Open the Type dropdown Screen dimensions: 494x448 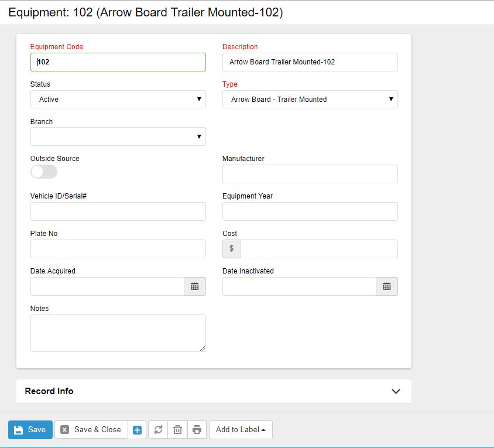tap(310, 100)
